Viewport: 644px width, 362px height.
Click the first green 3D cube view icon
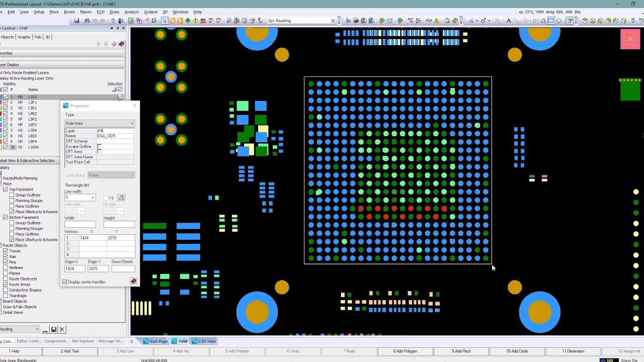click(585, 21)
